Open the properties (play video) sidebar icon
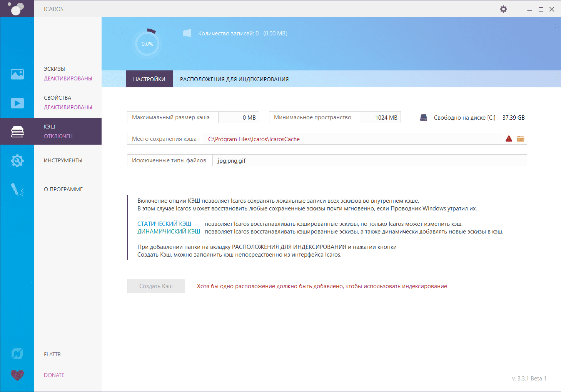 pyautogui.click(x=17, y=103)
